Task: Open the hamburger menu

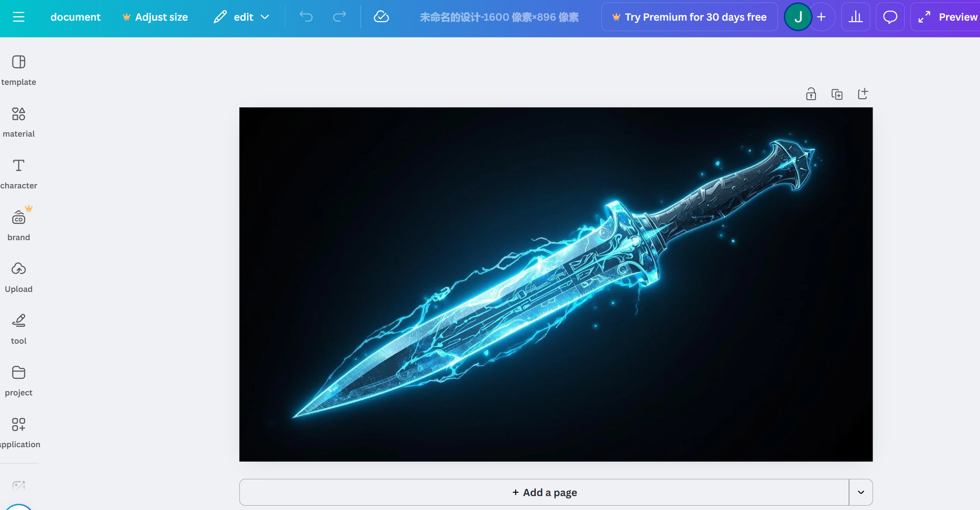Action: click(19, 17)
